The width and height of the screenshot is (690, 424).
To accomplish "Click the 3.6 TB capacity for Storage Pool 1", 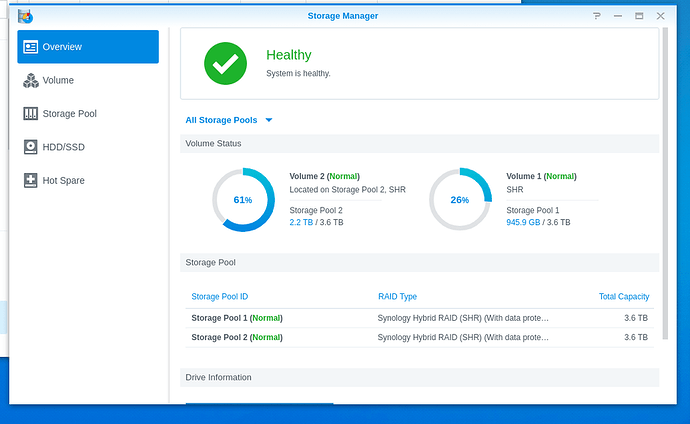I will (x=636, y=318).
